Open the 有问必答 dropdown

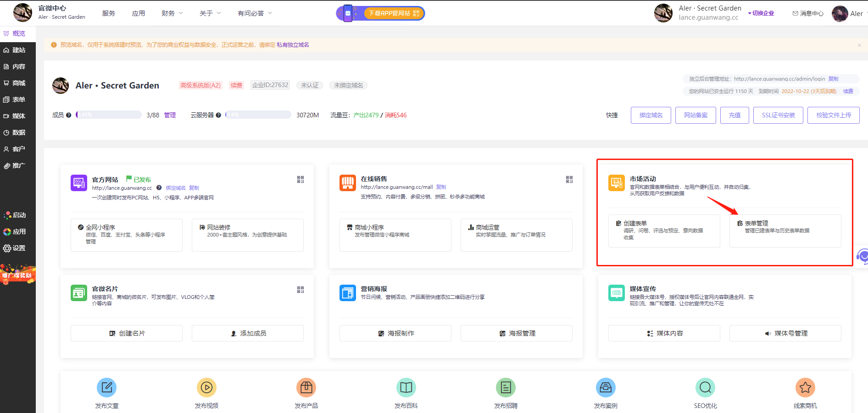255,13
